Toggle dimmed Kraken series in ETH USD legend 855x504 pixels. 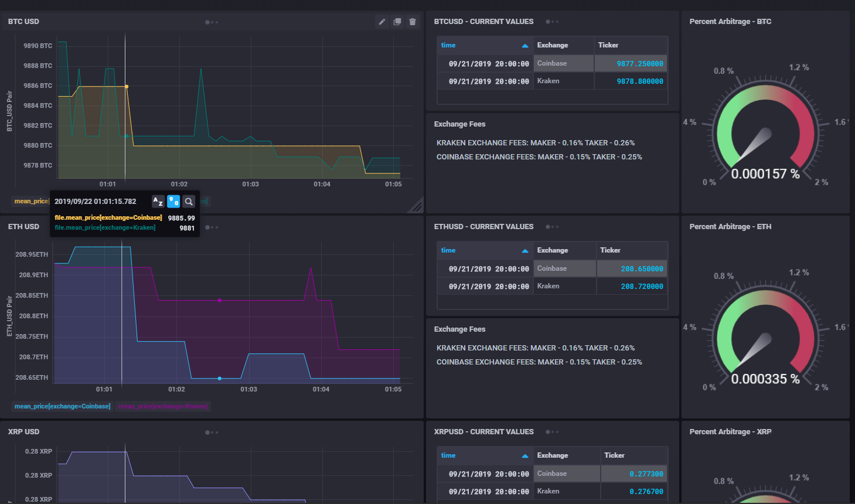pos(163,406)
